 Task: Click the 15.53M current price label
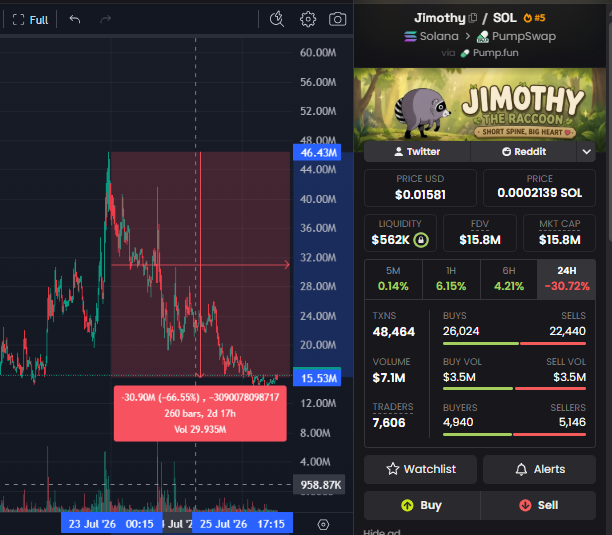[317, 378]
